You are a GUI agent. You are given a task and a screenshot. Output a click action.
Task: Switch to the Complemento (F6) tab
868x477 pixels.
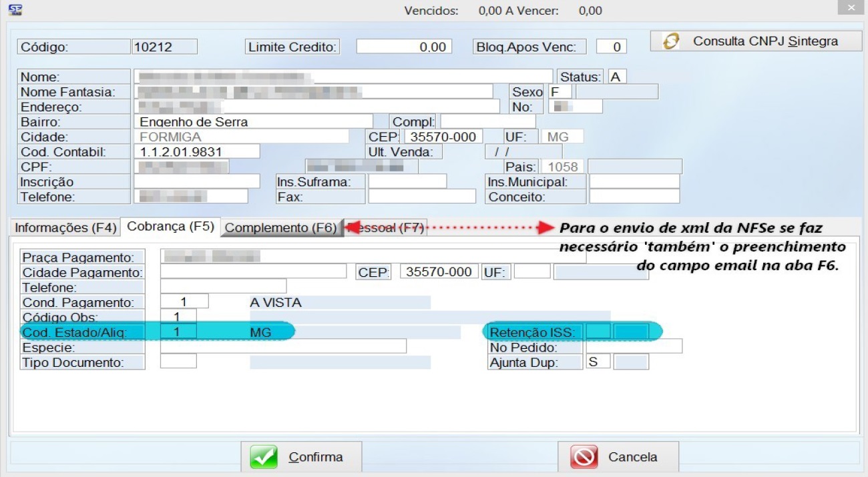click(x=280, y=227)
